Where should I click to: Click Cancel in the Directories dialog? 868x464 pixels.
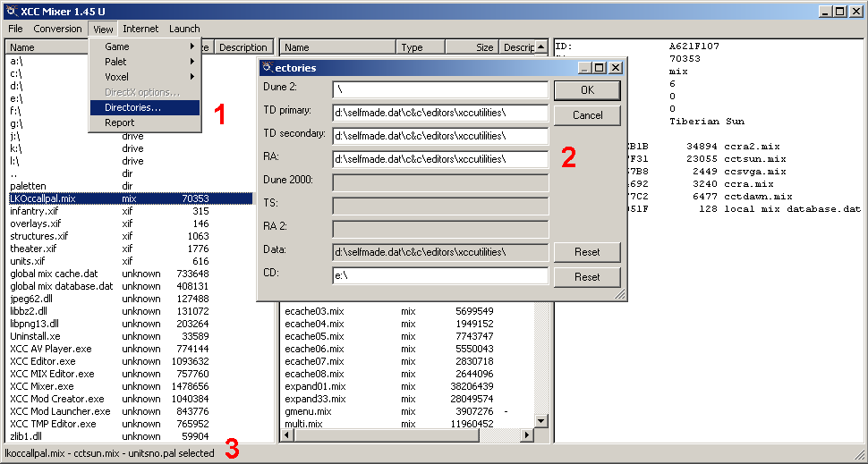(x=587, y=115)
